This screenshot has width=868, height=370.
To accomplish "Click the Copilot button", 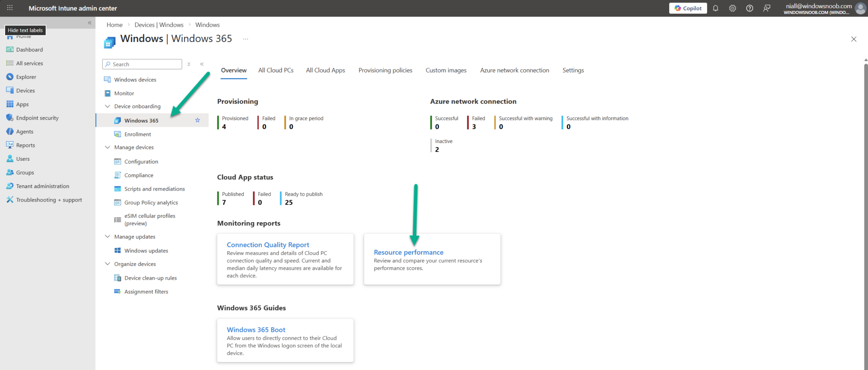I will pos(688,8).
